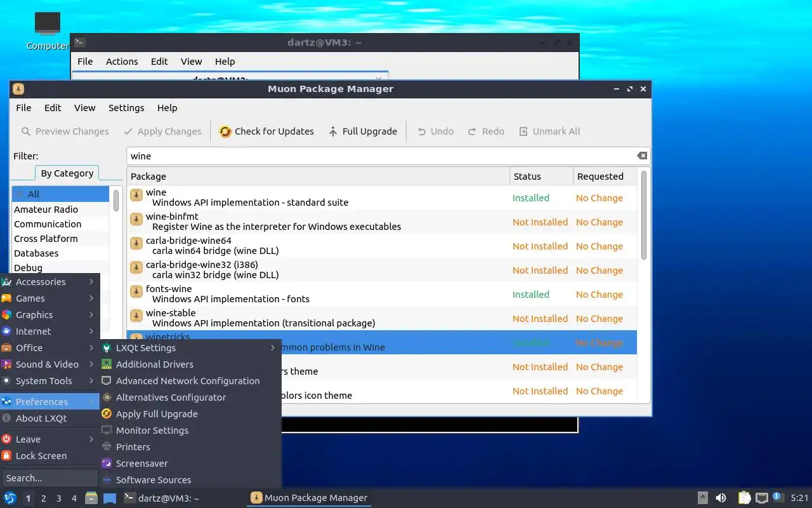Expand the Sound & Video menu category
Image resolution: width=812 pixels, height=508 pixels.
click(x=49, y=364)
